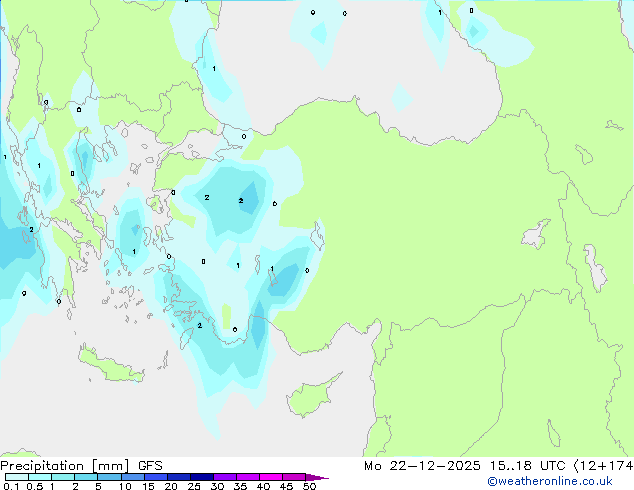This screenshot has width=634, height=490.
Task: Click the legend label "50"
Action: pos(310,486)
